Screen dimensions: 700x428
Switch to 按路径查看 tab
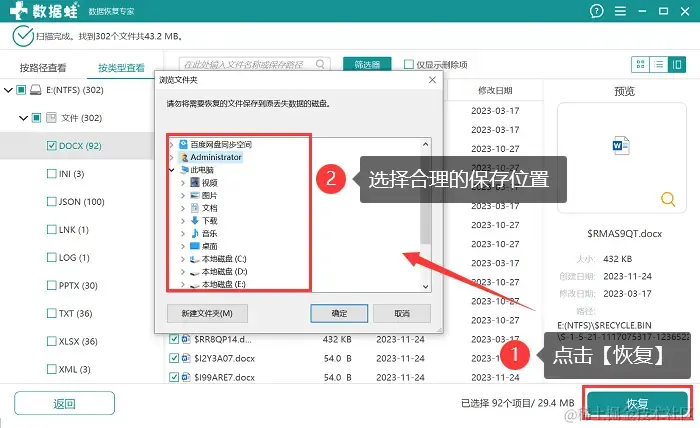coord(43,68)
